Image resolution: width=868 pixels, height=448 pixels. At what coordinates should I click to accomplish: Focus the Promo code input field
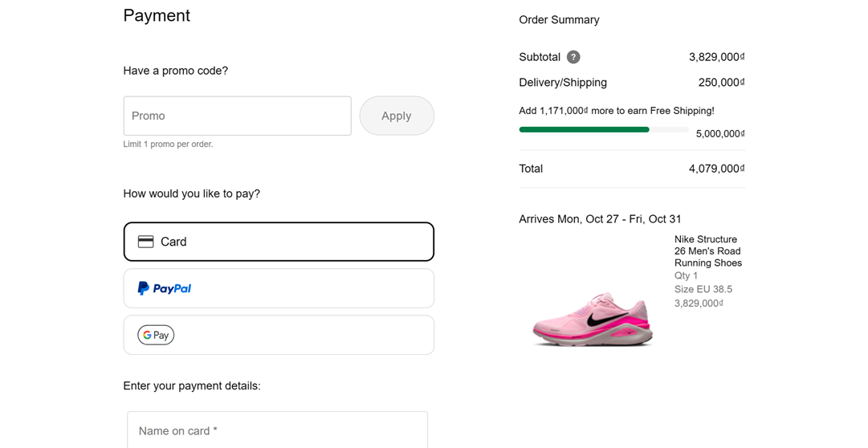point(237,116)
